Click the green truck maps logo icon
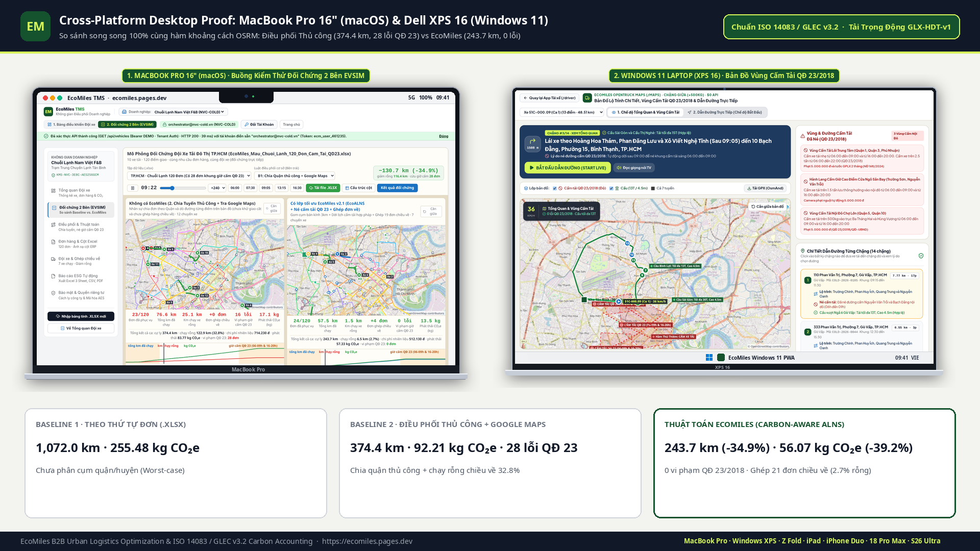This screenshot has height=551, width=980. [587, 97]
